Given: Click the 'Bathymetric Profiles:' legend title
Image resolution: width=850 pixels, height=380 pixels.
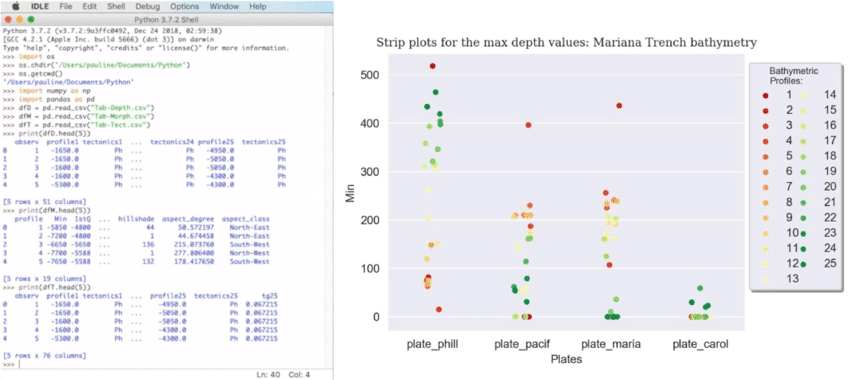Looking at the screenshot, I should (794, 76).
